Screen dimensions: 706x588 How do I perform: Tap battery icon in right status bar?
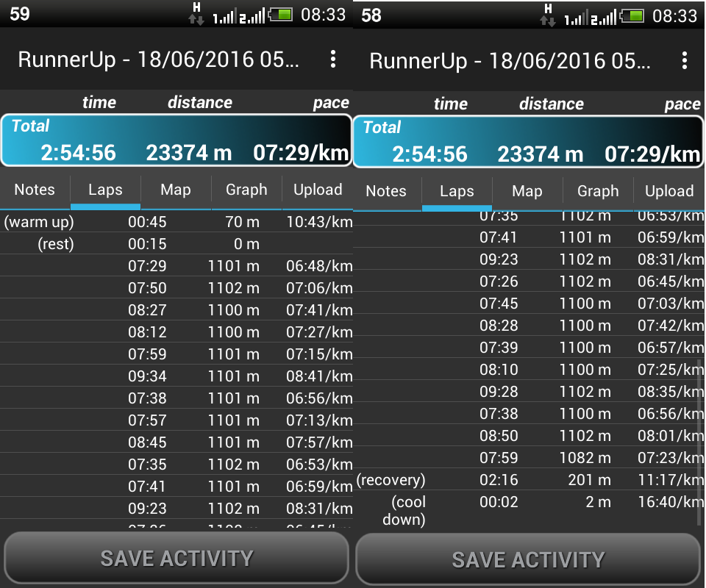click(632, 16)
